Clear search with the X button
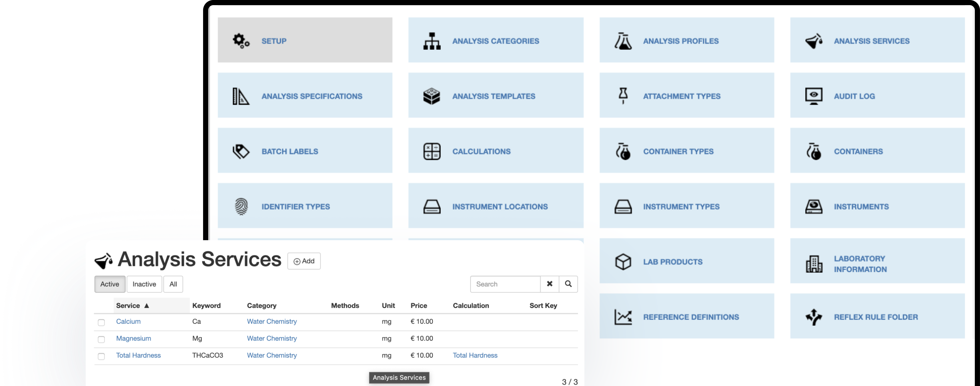Image resolution: width=980 pixels, height=386 pixels. click(x=549, y=284)
